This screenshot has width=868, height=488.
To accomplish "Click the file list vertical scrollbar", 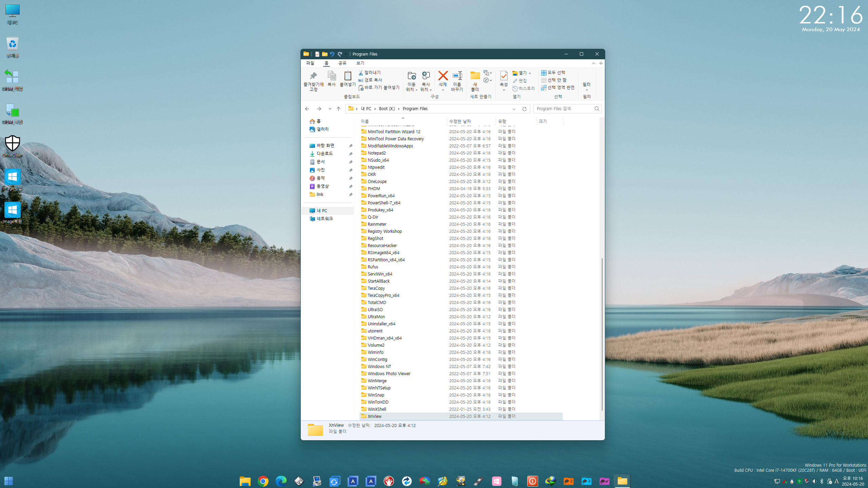I will pos(602,334).
